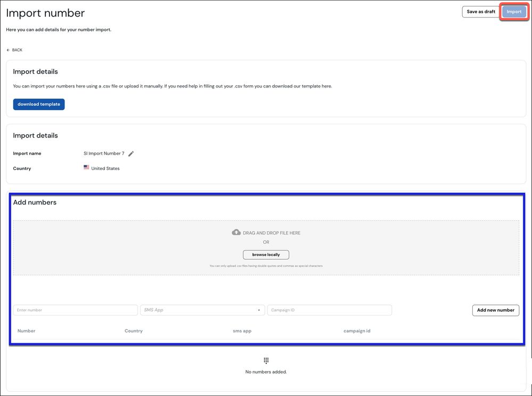Click browse locally to choose a file

[x=266, y=255]
